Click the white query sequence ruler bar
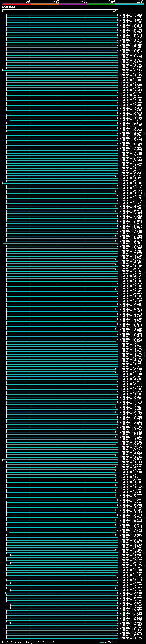The height and width of the screenshot is (644, 146). [60, 9]
